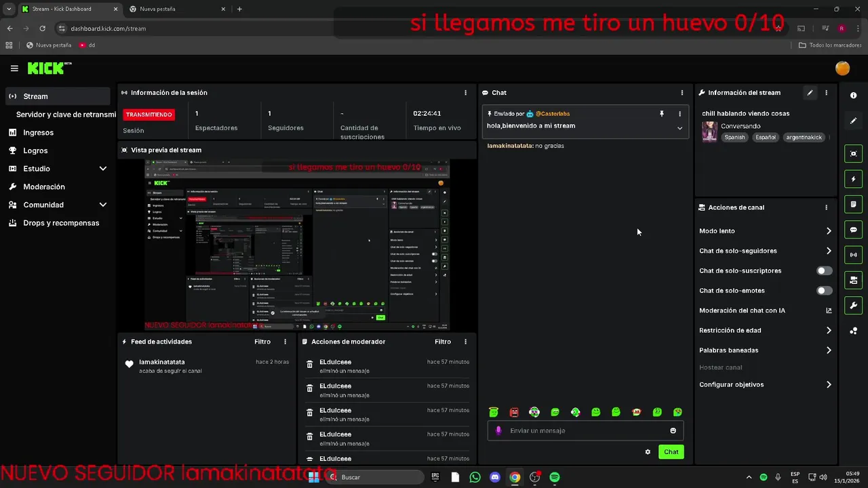The height and width of the screenshot is (488, 868).
Task: Open Información del stream three-dot options
Action: [x=826, y=93]
